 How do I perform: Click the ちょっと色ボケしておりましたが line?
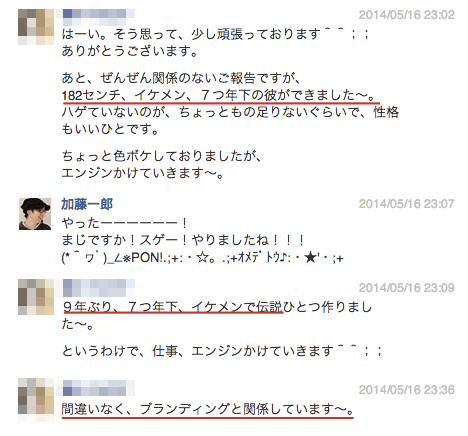[161, 156]
